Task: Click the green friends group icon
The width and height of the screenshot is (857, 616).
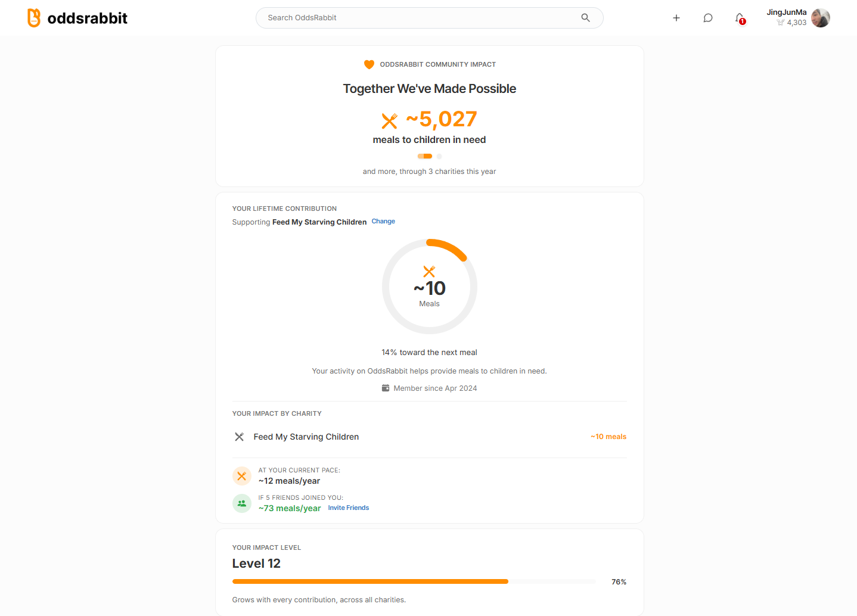Action: point(242,503)
